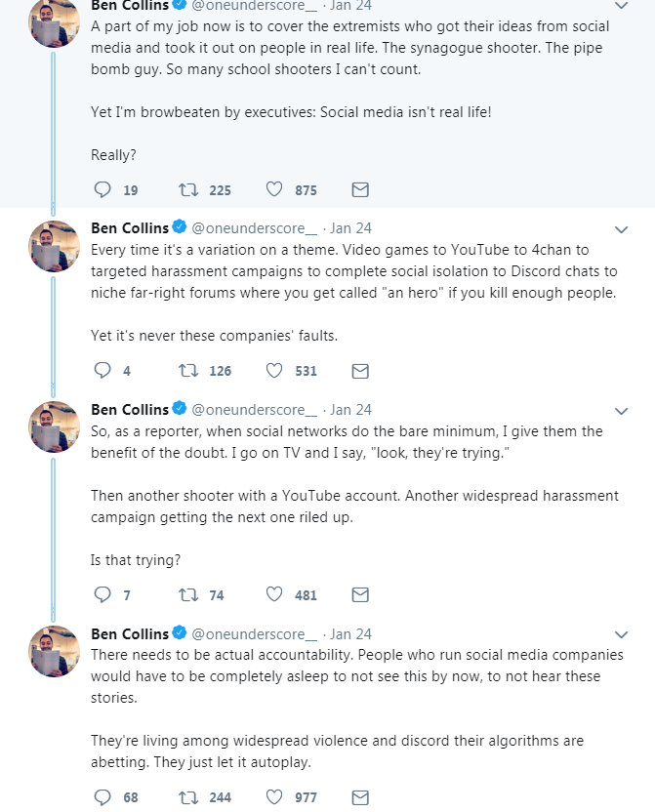Viewport: 655px width, 812px height.
Task: Share 'Is that trying?' tweet via direct message
Action: pyautogui.click(x=360, y=594)
